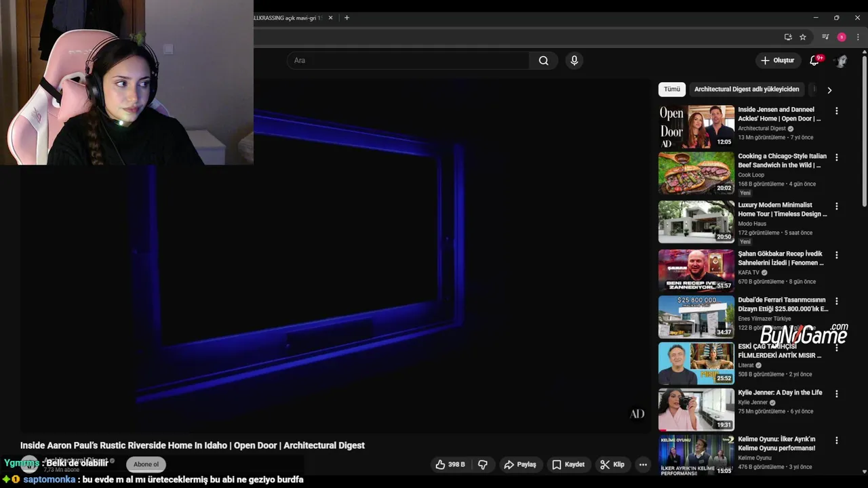Select Architectural Digest adlı yükleyiciden chip
The height and width of the screenshot is (488, 868).
click(747, 89)
